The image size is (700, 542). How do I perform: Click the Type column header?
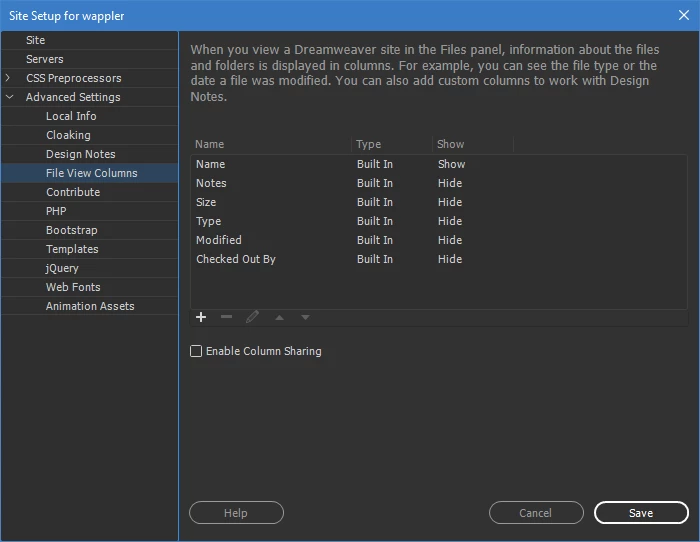coord(392,144)
